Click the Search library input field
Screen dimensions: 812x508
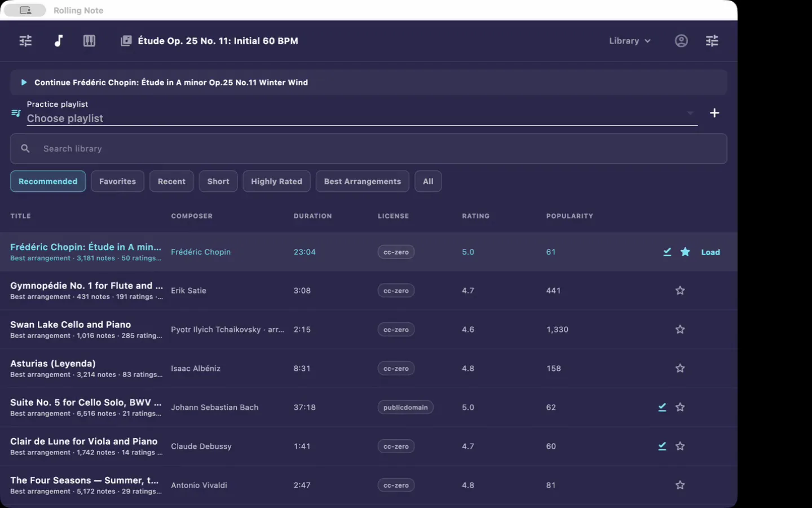point(368,148)
